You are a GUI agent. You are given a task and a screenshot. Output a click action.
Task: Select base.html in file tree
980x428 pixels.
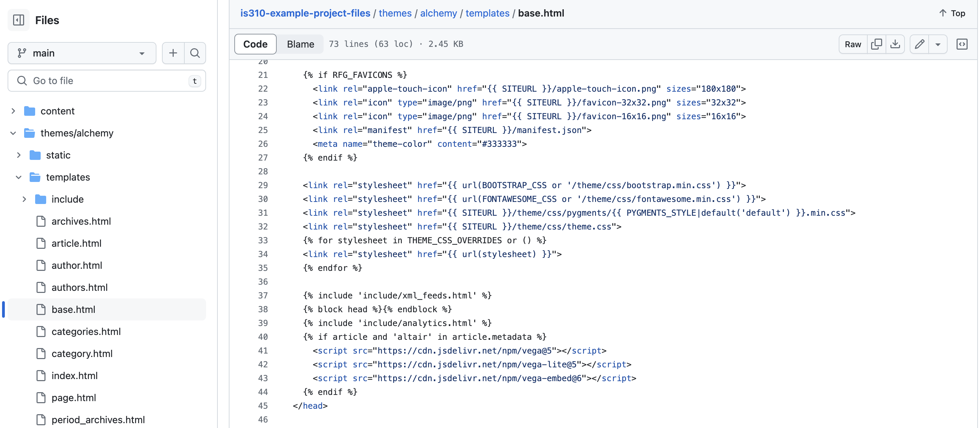click(x=107, y=310)
